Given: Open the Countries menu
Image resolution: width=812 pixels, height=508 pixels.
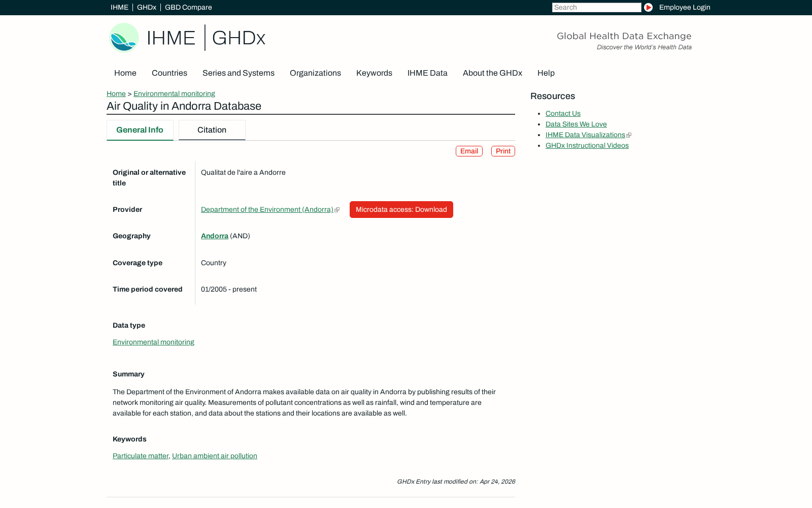Looking at the screenshot, I should click(x=170, y=73).
